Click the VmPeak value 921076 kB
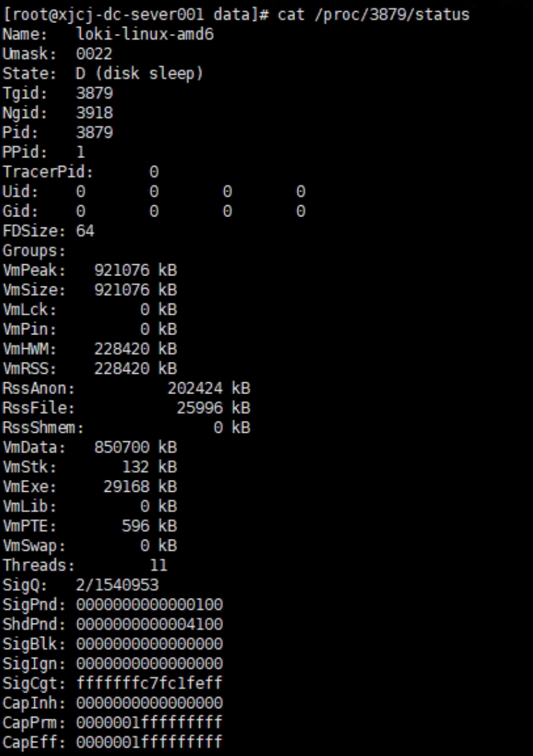Image resolution: width=533 pixels, height=756 pixels. coord(135,271)
